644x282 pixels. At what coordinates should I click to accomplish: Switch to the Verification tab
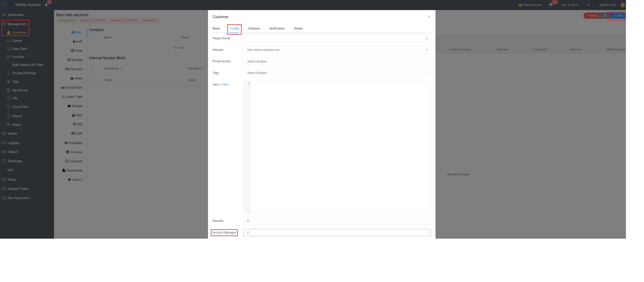[277, 28]
